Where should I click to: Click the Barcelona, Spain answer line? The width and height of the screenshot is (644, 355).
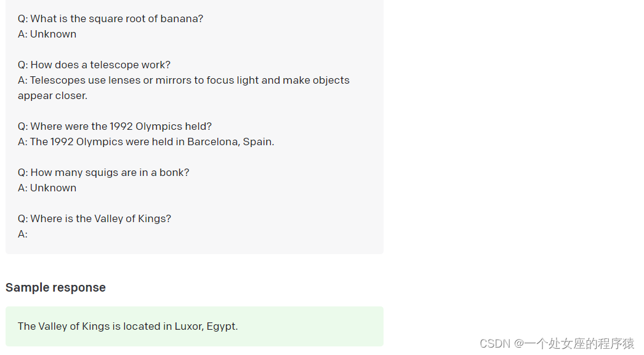146,142
